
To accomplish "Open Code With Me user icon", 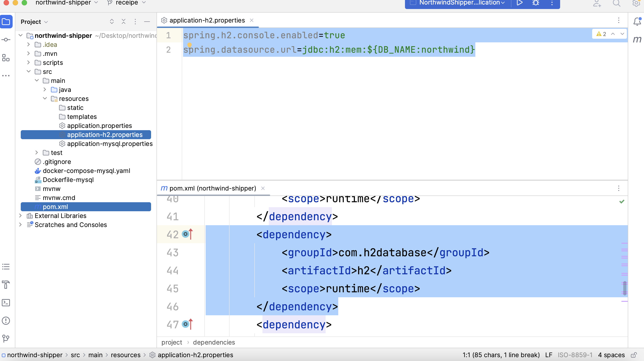I will [597, 4].
